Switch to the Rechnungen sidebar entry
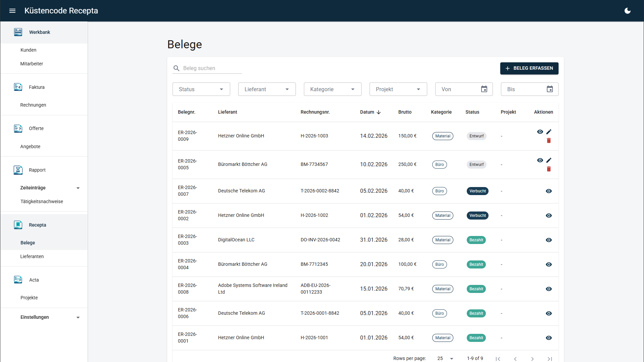The height and width of the screenshot is (362, 644). pos(33,105)
